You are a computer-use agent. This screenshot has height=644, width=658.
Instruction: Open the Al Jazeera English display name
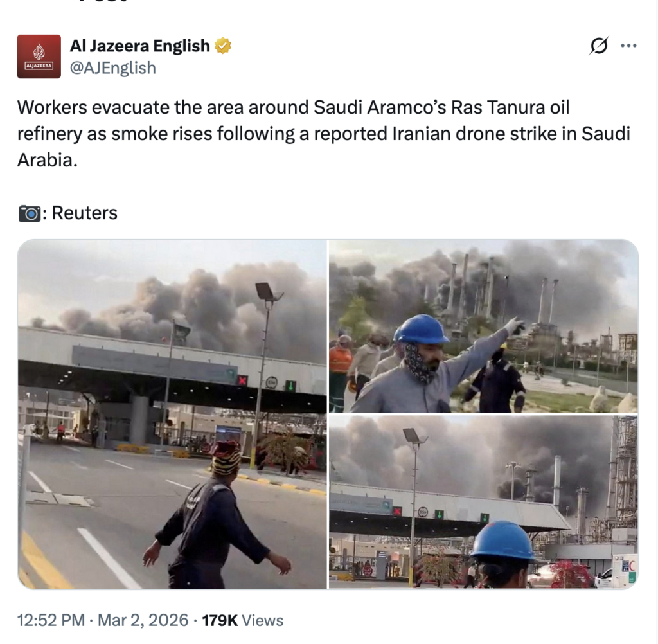point(139,46)
